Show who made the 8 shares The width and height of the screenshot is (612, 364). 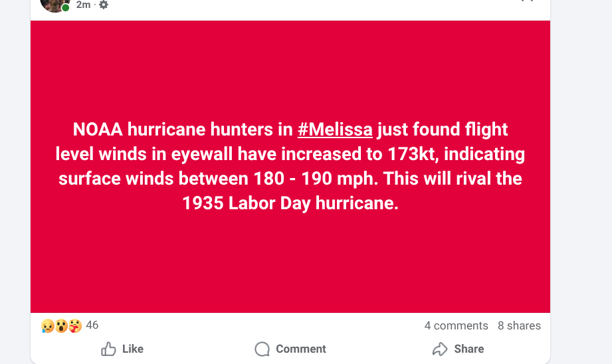click(519, 325)
